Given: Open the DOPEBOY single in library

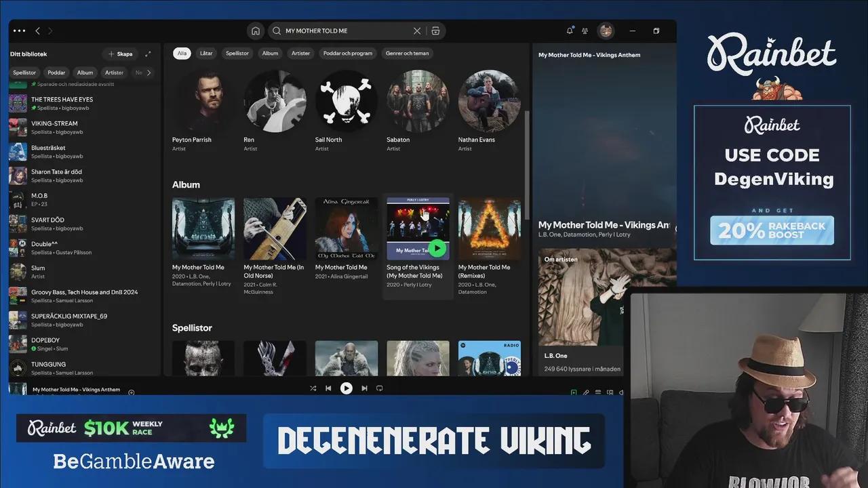Looking at the screenshot, I should (85, 344).
